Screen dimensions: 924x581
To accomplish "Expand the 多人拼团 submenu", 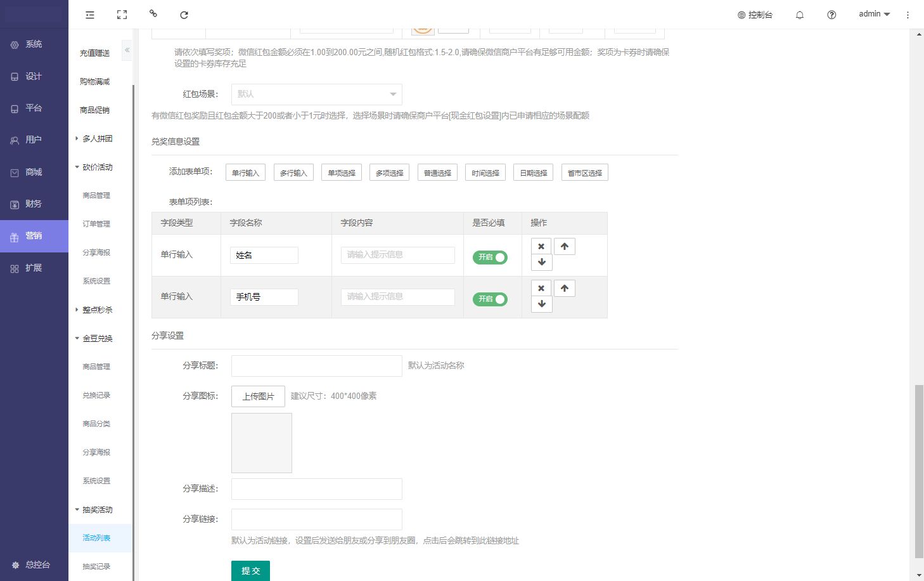I will (96, 138).
